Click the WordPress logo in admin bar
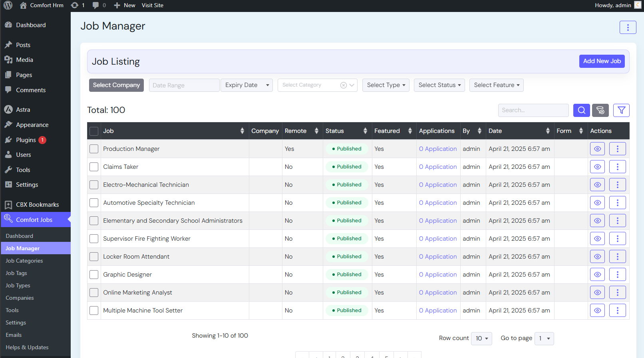644x358 pixels. 8,5
